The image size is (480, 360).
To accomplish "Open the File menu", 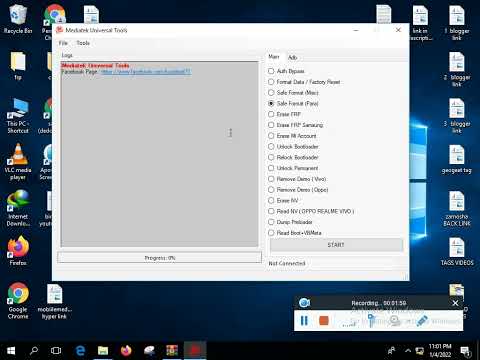I will pos(63,43).
